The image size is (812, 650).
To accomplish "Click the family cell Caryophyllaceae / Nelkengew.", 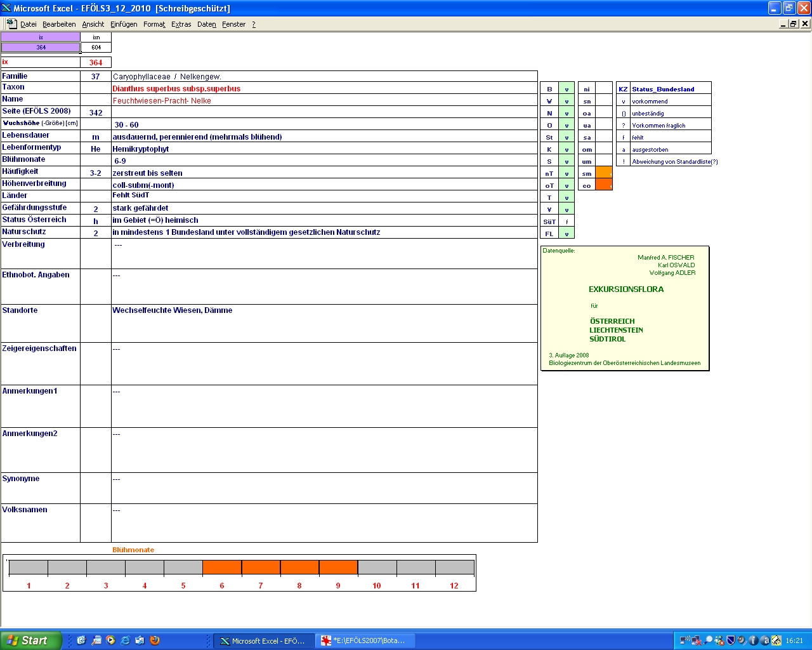I will click(324, 77).
